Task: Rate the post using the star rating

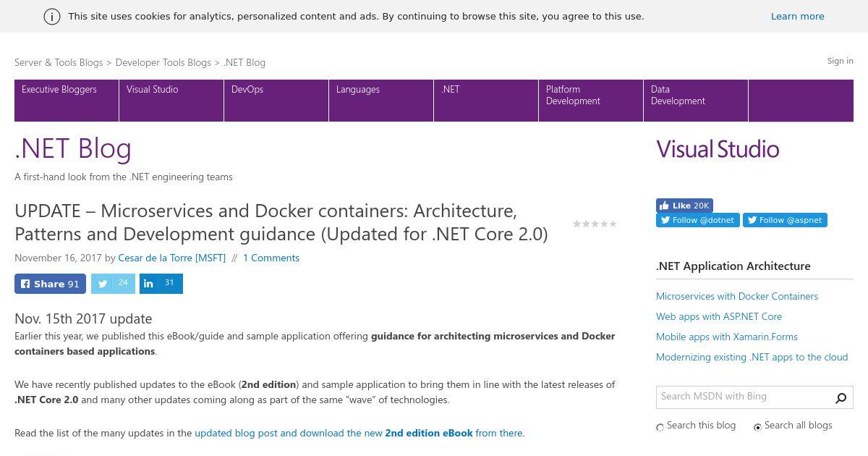Action: (595, 224)
